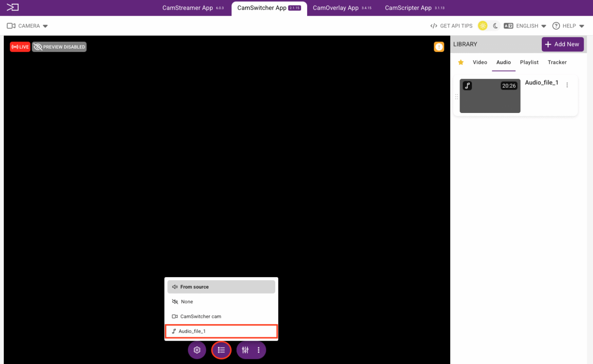Click Audio_file_1 three-dot options menu
This screenshot has height=364, width=593.
(x=567, y=85)
